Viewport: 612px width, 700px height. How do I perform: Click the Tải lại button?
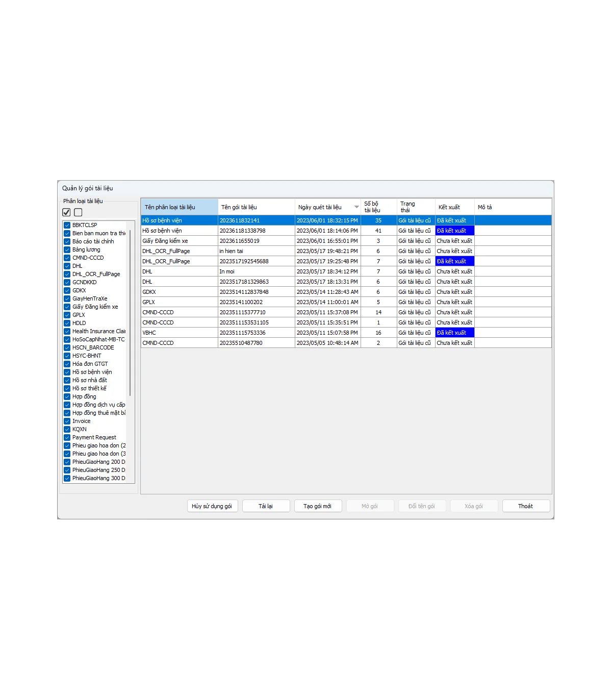(x=266, y=506)
